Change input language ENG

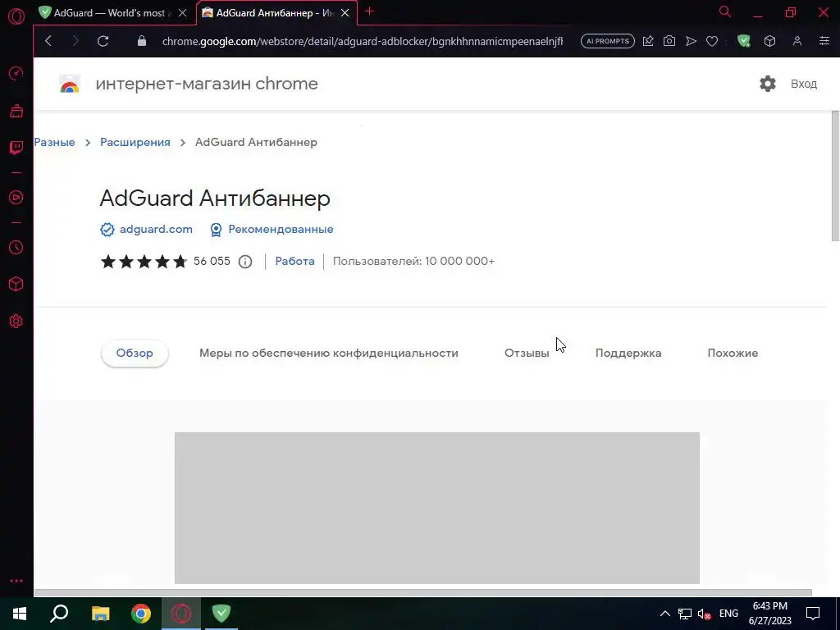click(728, 614)
